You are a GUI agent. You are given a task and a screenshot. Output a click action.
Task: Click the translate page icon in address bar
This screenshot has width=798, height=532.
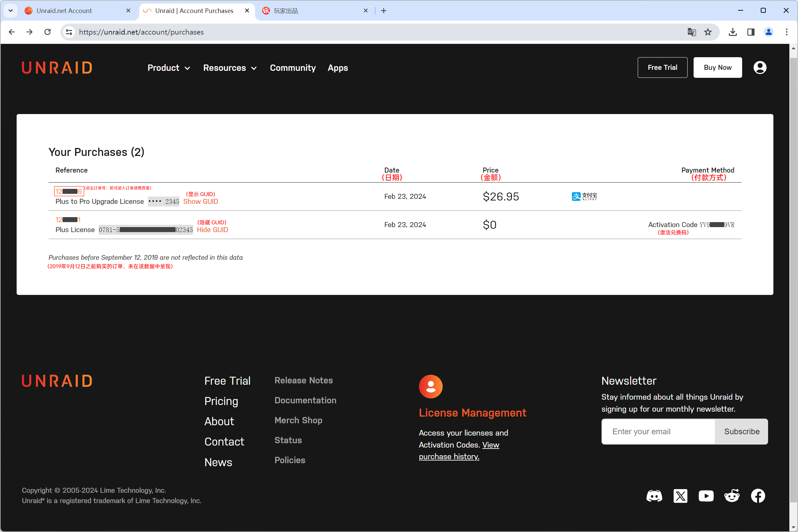pyautogui.click(x=692, y=32)
